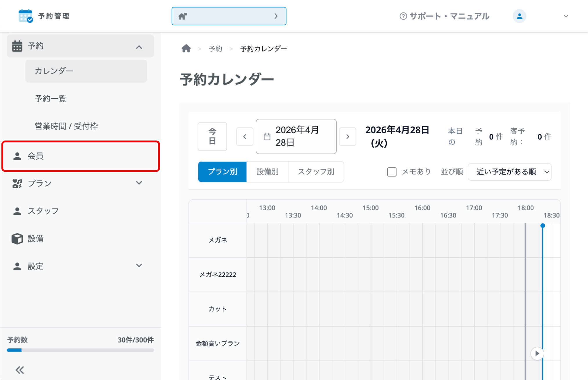
Task: Click the blue current-time marker dot
Action: click(543, 226)
